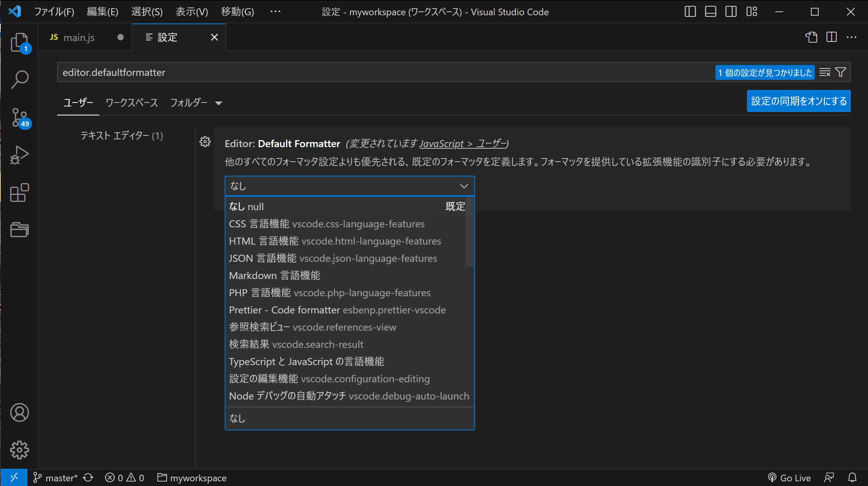
Task: Click the settings search input field
Action: [385, 72]
